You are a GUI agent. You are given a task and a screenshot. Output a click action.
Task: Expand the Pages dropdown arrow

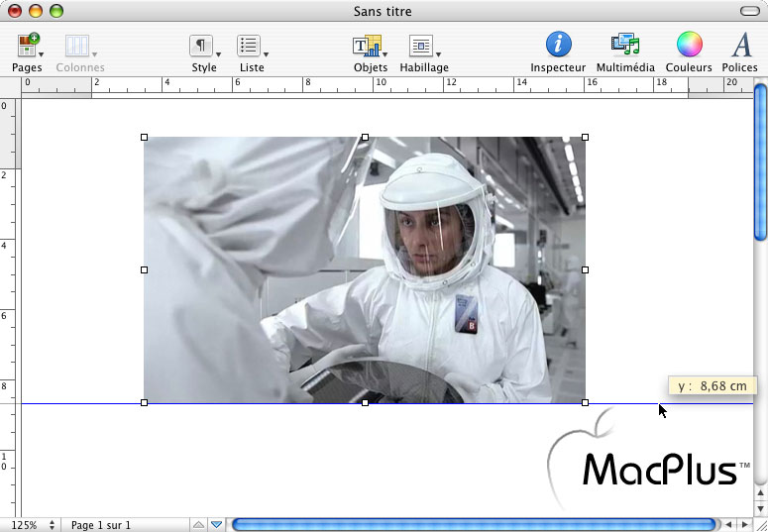(x=42, y=54)
